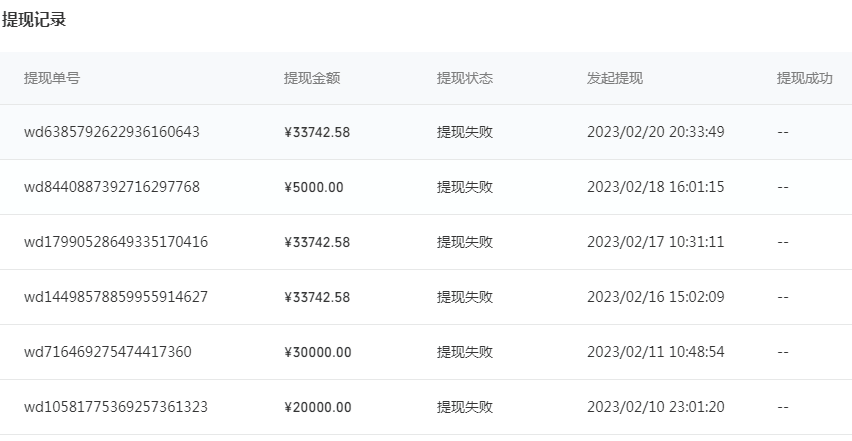Click the 提现记录 page heading
Image resolution: width=852 pixels, height=441 pixels.
[34, 20]
